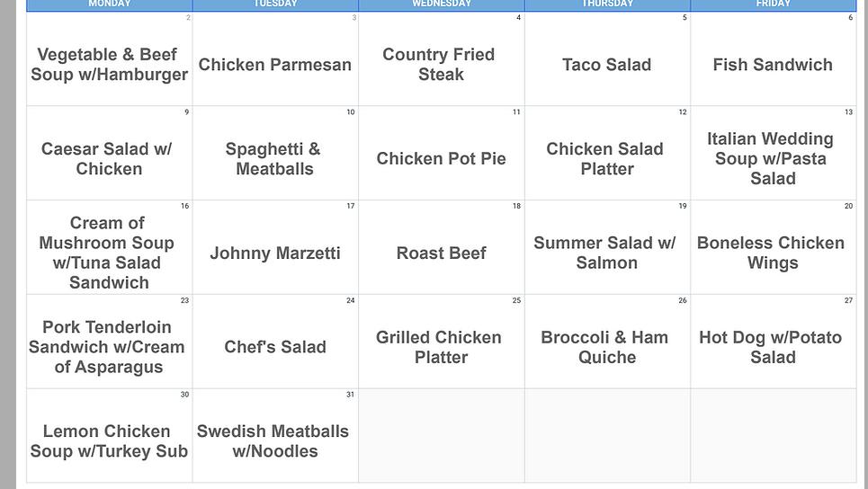Click the Wednesday column header
The image size is (868, 489).
tap(441, 4)
